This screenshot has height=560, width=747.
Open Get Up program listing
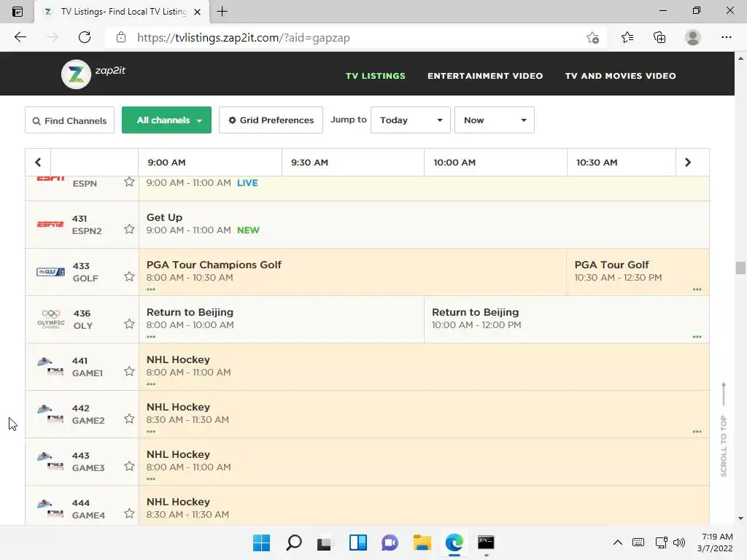point(424,225)
